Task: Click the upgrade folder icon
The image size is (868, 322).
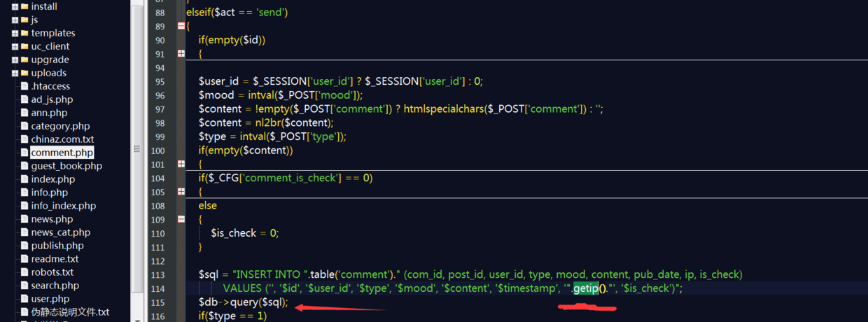Action: 24,59
